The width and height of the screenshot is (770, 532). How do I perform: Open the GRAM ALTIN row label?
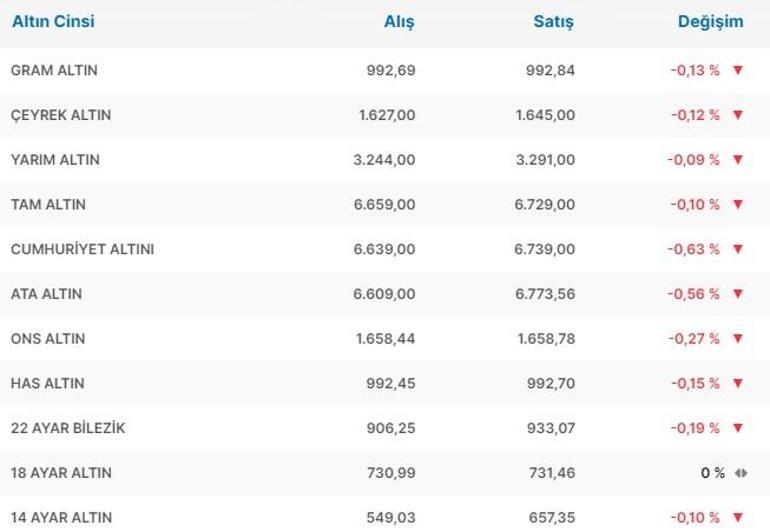coord(54,71)
